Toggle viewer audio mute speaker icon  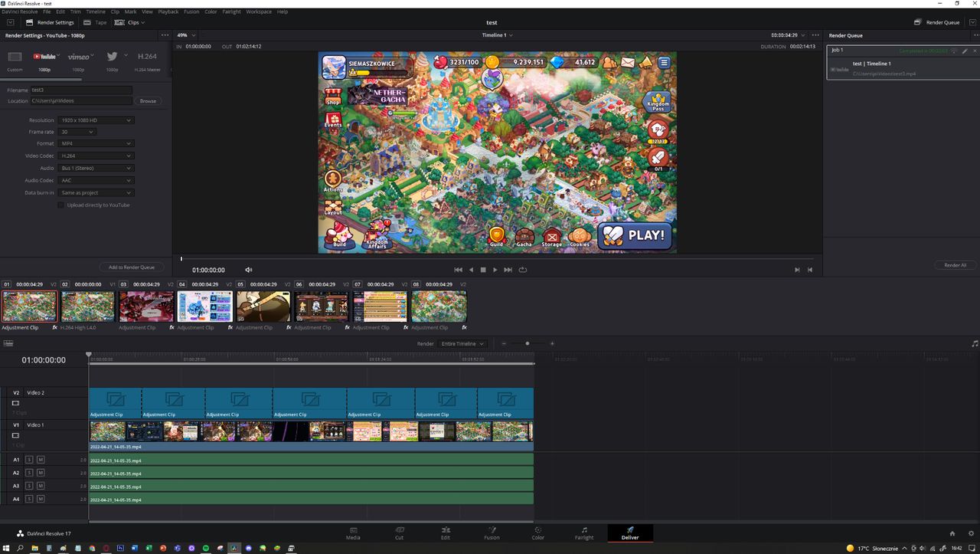pos(249,270)
